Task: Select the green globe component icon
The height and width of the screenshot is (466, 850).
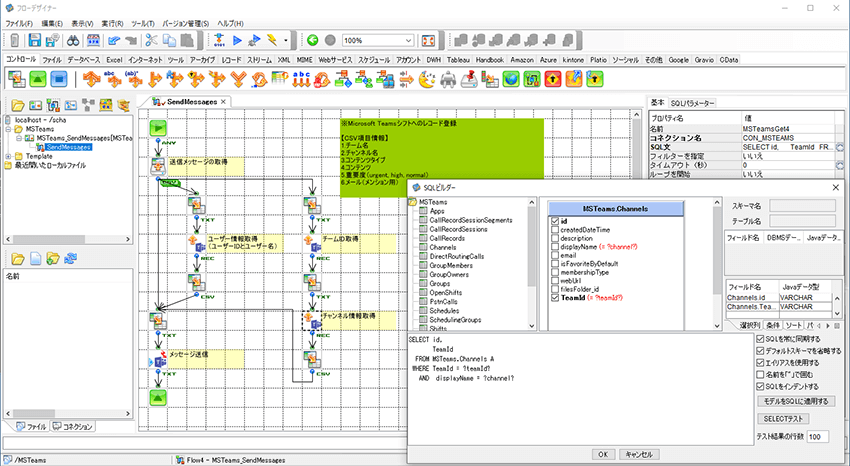Action: pos(511,79)
